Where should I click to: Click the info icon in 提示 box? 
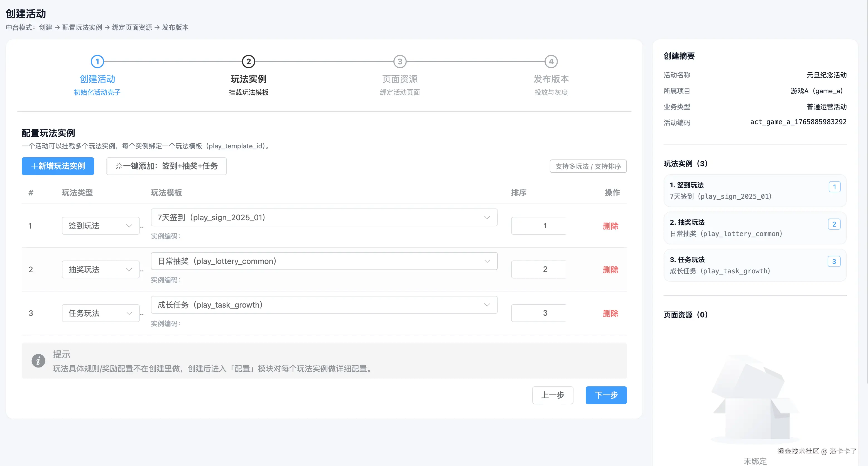tap(38, 360)
